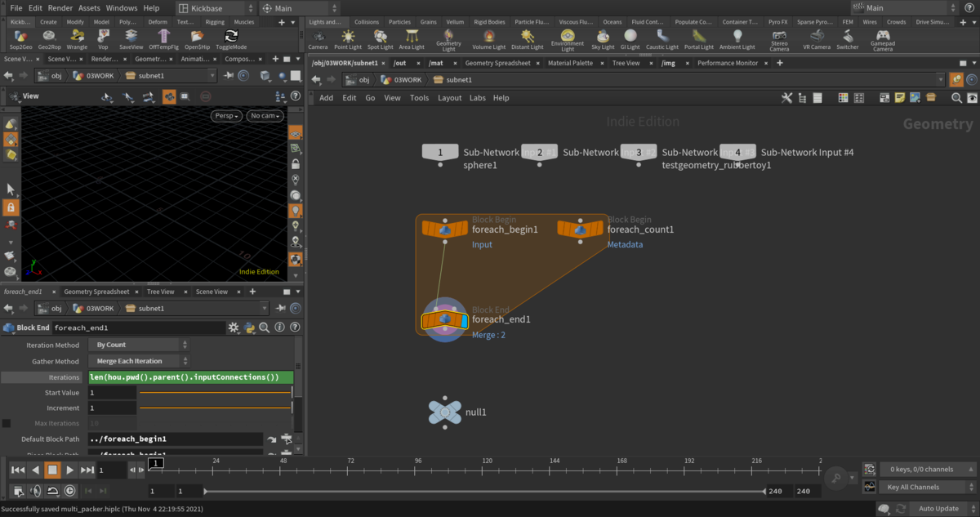
Task: Create an Area Light from shelf
Action: click(x=412, y=39)
